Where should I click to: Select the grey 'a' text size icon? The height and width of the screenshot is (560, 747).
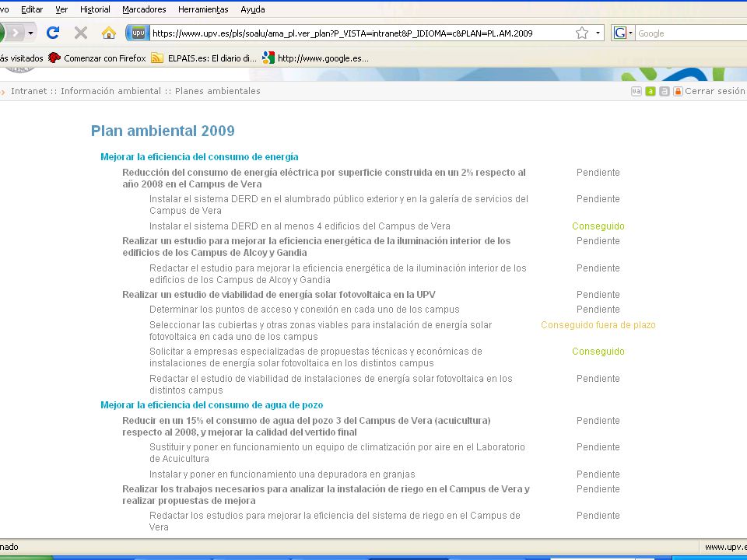click(664, 91)
